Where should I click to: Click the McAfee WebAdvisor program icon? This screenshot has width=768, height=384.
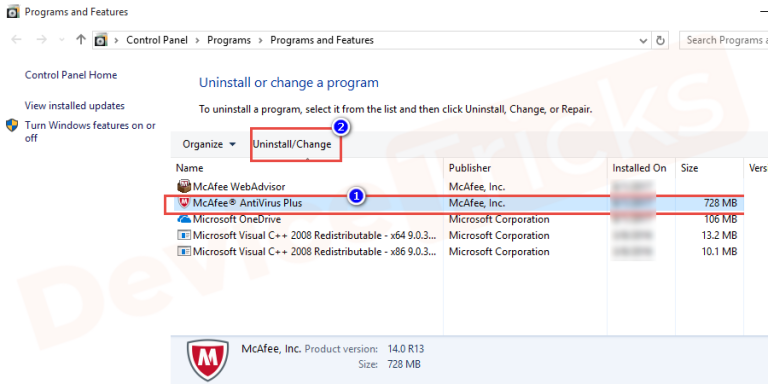[x=184, y=186]
